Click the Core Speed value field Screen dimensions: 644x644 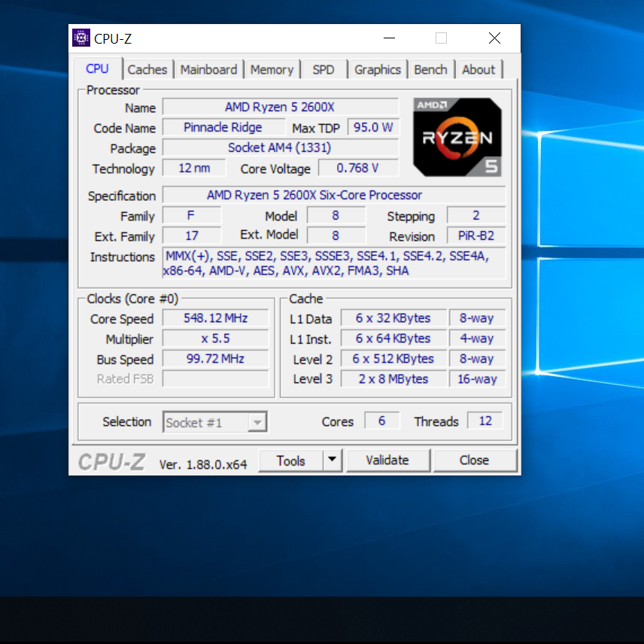[215, 317]
